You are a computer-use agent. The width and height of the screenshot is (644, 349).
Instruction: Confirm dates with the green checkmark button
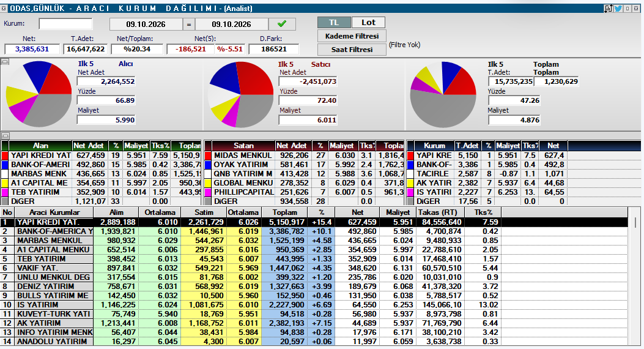[x=282, y=24]
